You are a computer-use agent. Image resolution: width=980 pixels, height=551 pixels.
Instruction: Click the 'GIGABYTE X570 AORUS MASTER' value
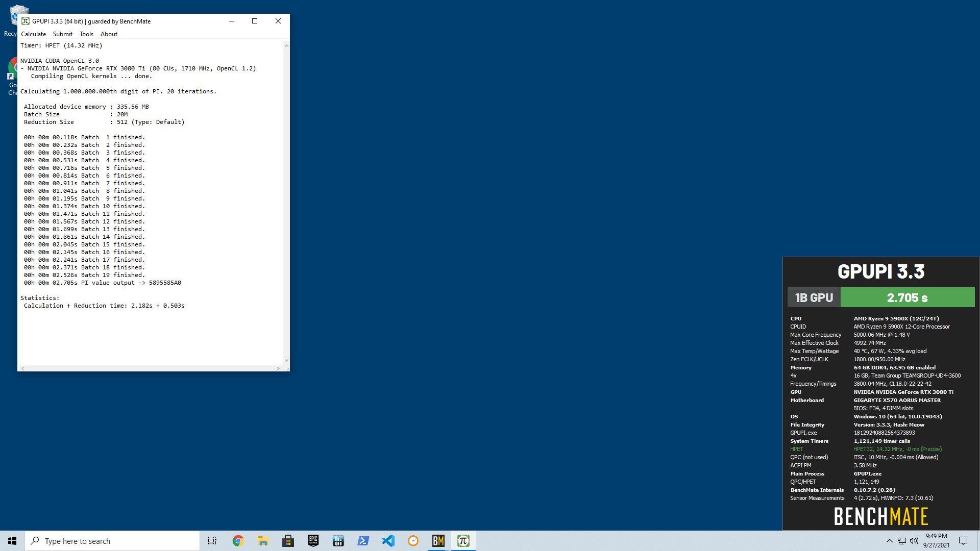click(897, 400)
